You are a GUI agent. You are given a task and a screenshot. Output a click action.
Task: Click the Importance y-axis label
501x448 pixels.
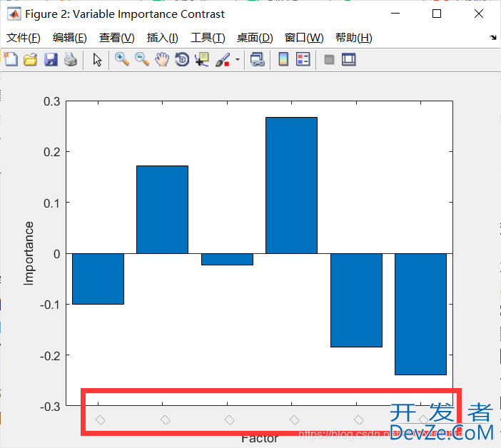click(x=29, y=253)
